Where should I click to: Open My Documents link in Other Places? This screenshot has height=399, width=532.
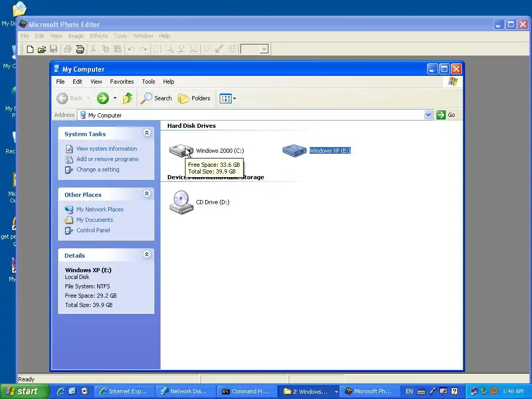(95, 220)
